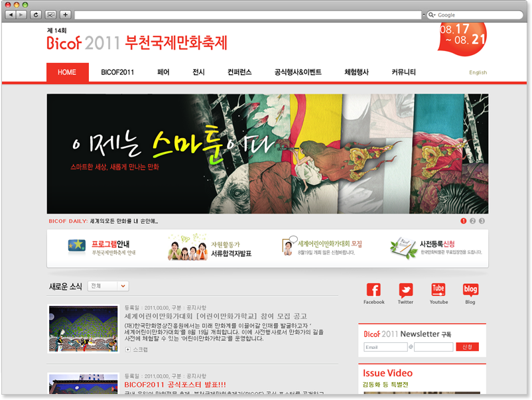Open the Blog speech-bubble icon
The height and width of the screenshot is (400, 532).
click(470, 290)
